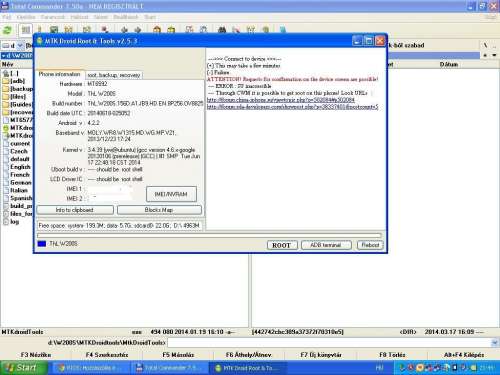Open the xda-developers forum link in log
The height and width of the screenshot is (375, 500).
click(x=292, y=107)
